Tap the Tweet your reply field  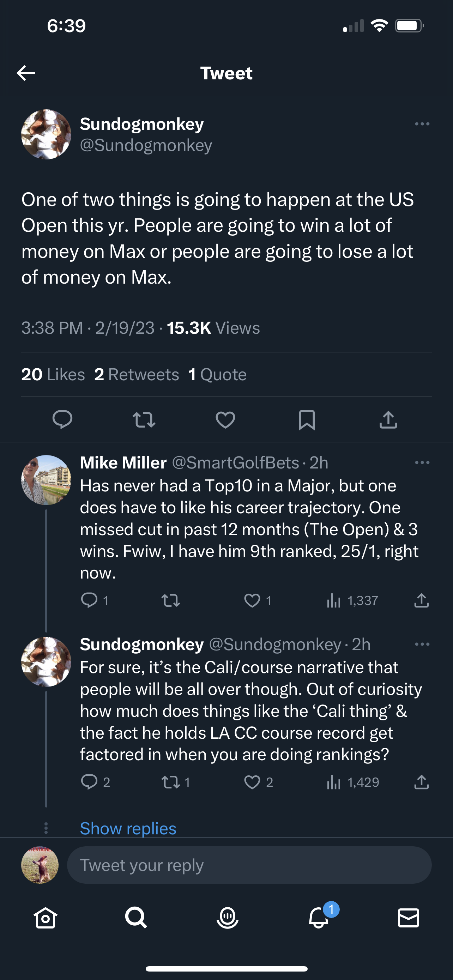point(249,865)
